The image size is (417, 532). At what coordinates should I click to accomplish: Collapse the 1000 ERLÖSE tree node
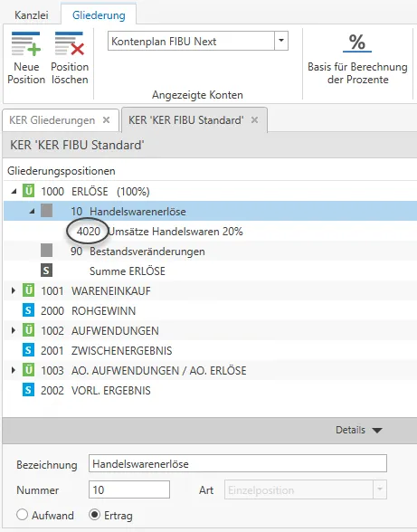click(14, 192)
